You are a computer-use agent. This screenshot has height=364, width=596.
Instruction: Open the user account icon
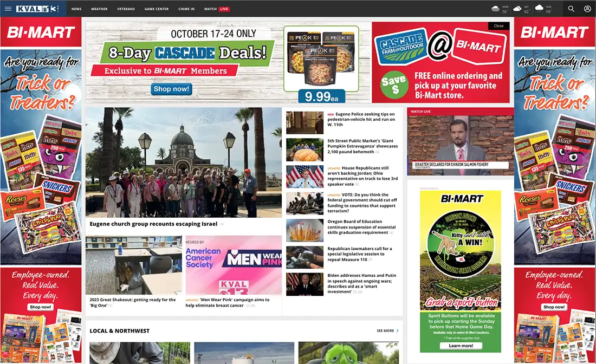click(x=587, y=8)
